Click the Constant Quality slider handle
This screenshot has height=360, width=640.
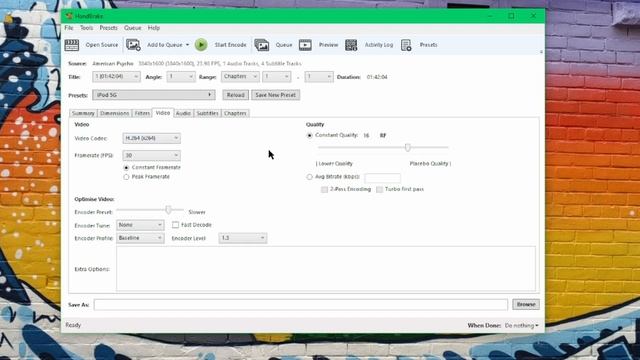coord(407,147)
